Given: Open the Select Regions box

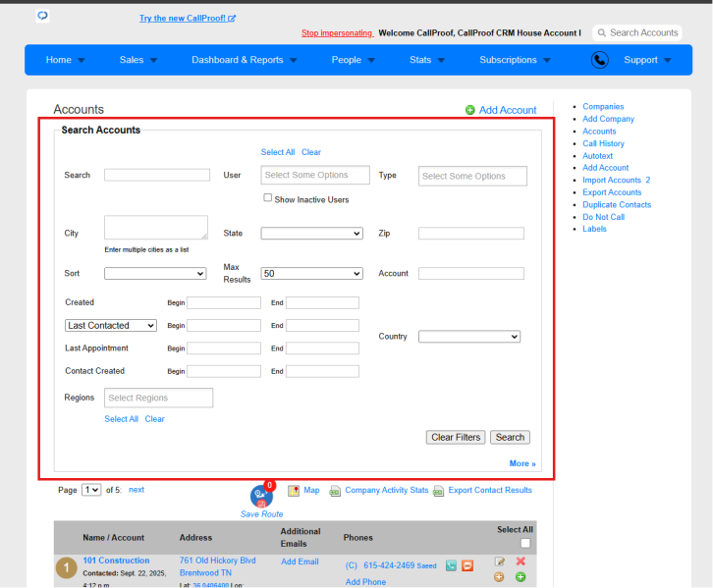Looking at the screenshot, I should pos(159,399).
